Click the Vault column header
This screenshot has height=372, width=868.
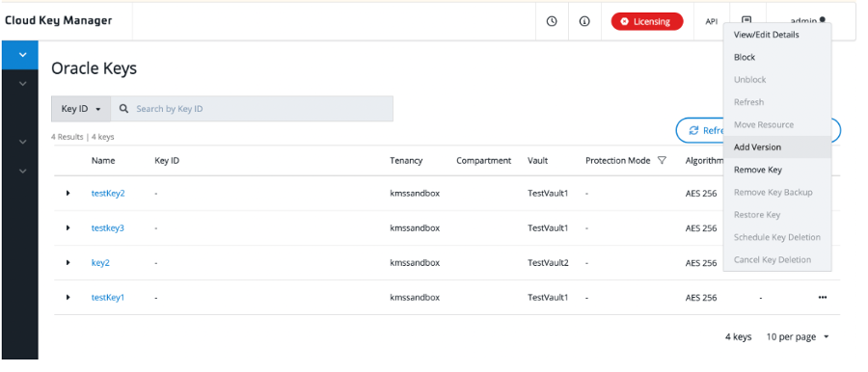point(537,161)
